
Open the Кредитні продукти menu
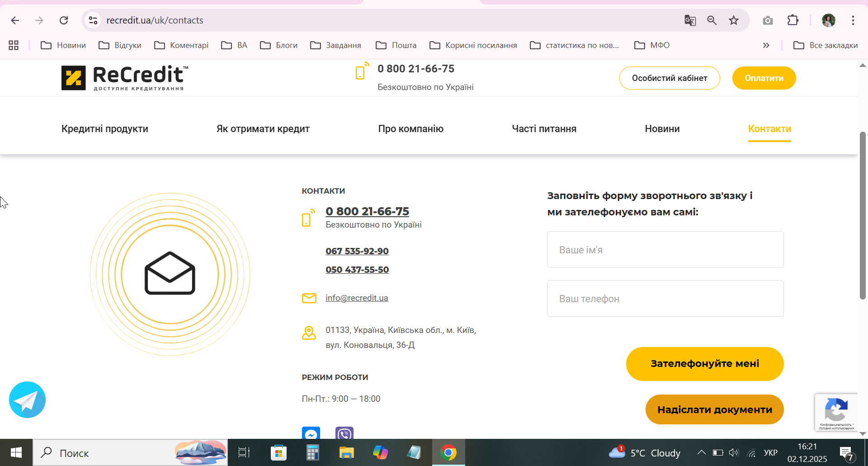(x=105, y=129)
